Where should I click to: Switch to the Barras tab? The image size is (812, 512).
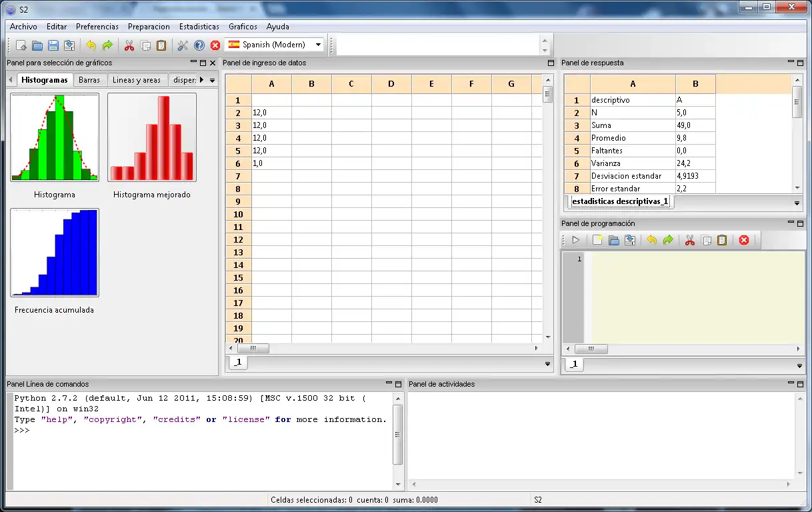pyautogui.click(x=89, y=80)
